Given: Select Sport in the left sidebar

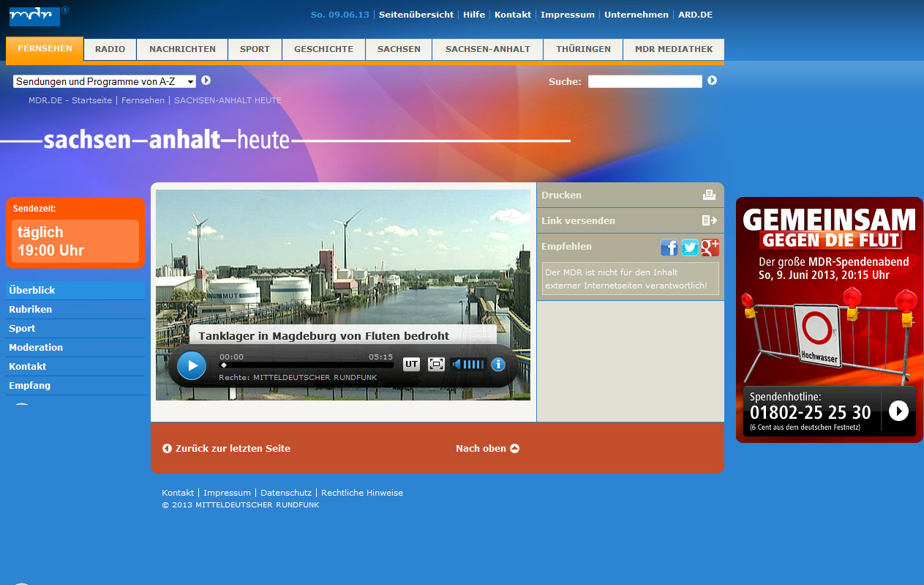Looking at the screenshot, I should (75, 328).
